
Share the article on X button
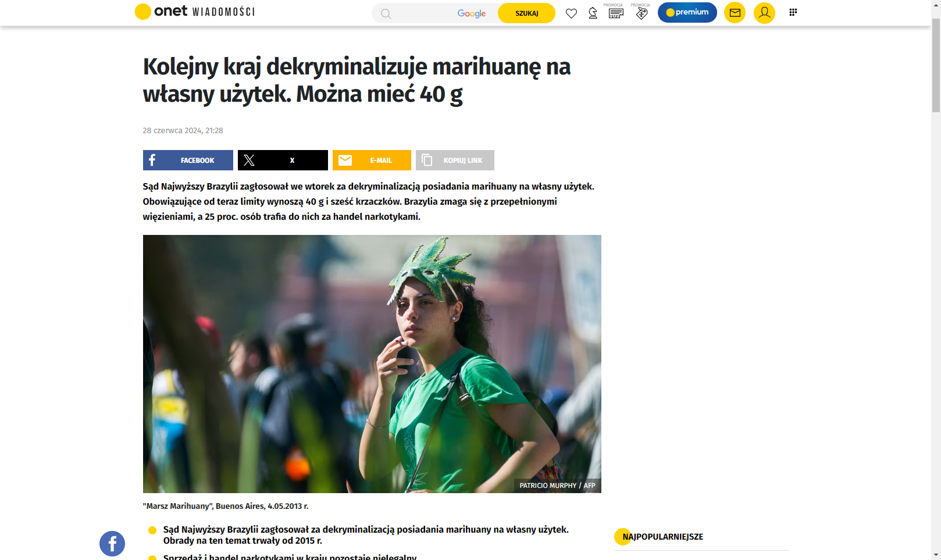[283, 160]
